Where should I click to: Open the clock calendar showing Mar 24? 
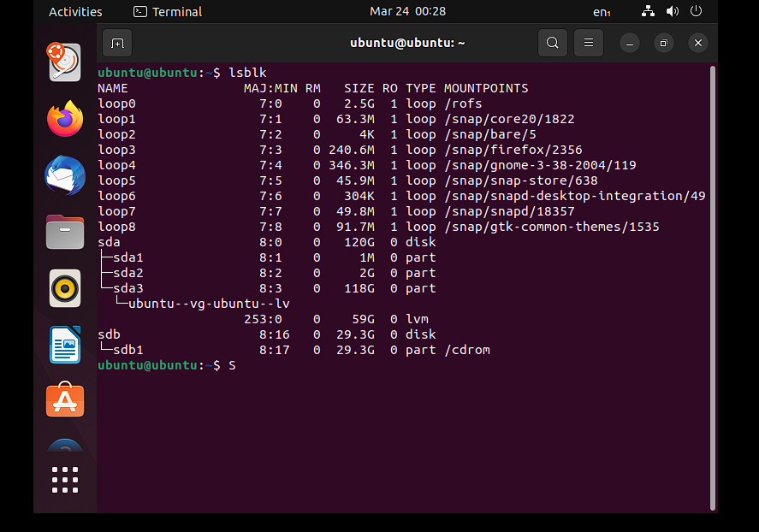[x=407, y=12]
